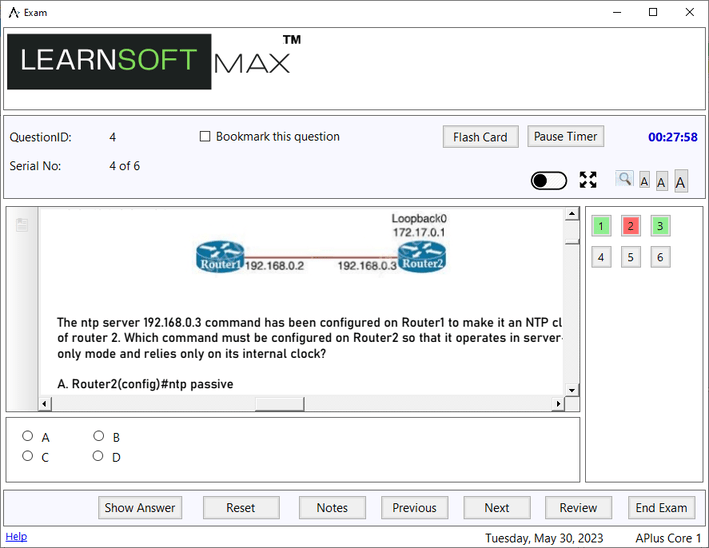Click the Pause Timer button

tap(566, 136)
